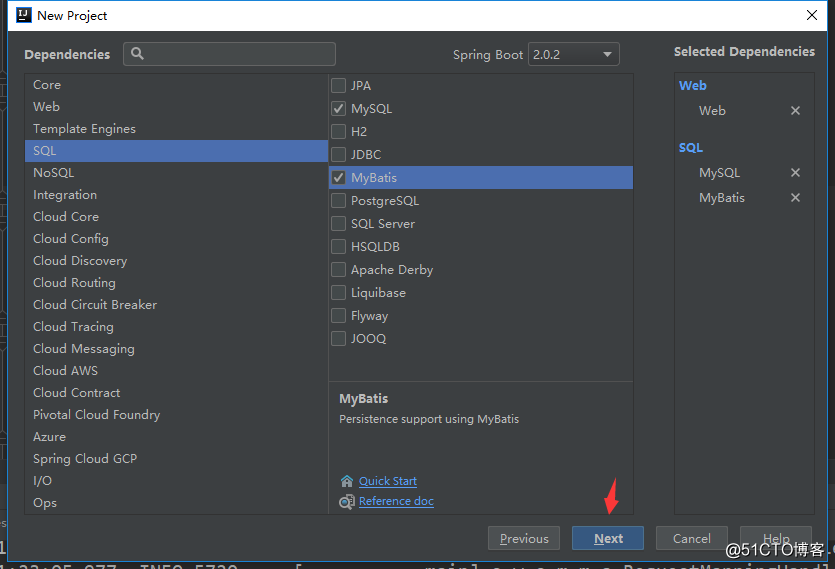Remove MySQL from selected dependencies
Viewport: 835px width, 569px height.
[x=795, y=173]
